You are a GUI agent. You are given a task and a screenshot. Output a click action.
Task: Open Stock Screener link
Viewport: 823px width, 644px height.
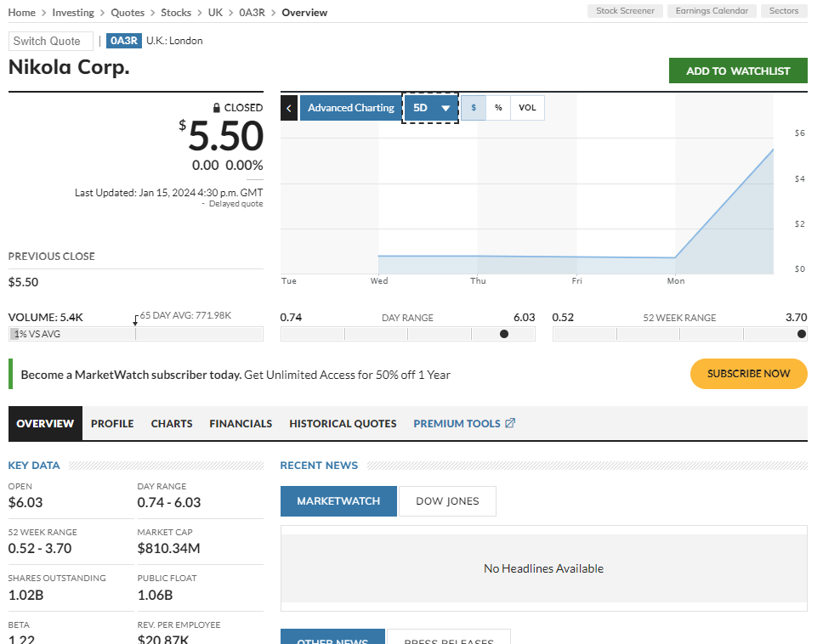(625, 11)
